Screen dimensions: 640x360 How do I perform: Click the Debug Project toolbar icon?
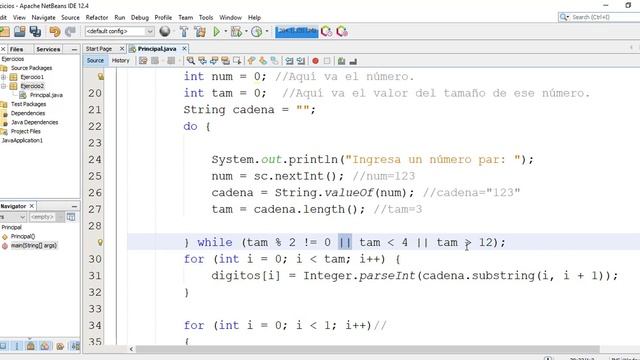pyautogui.click(x=236, y=31)
